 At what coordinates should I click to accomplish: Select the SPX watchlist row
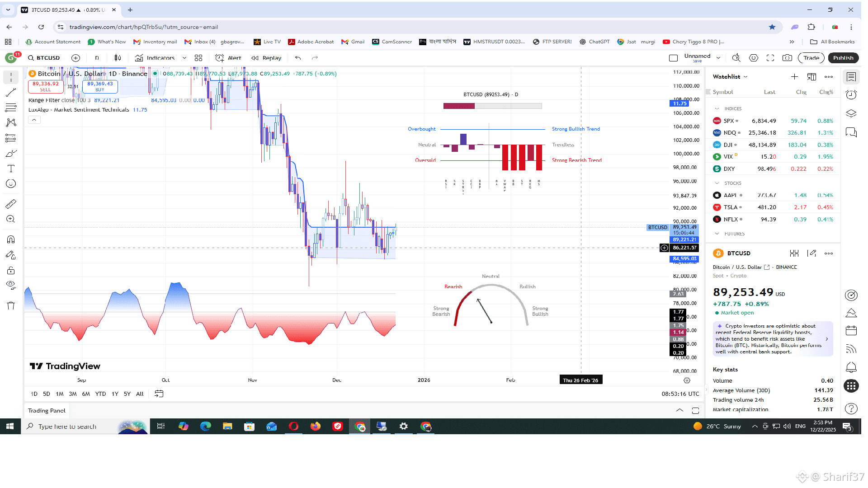(773, 121)
